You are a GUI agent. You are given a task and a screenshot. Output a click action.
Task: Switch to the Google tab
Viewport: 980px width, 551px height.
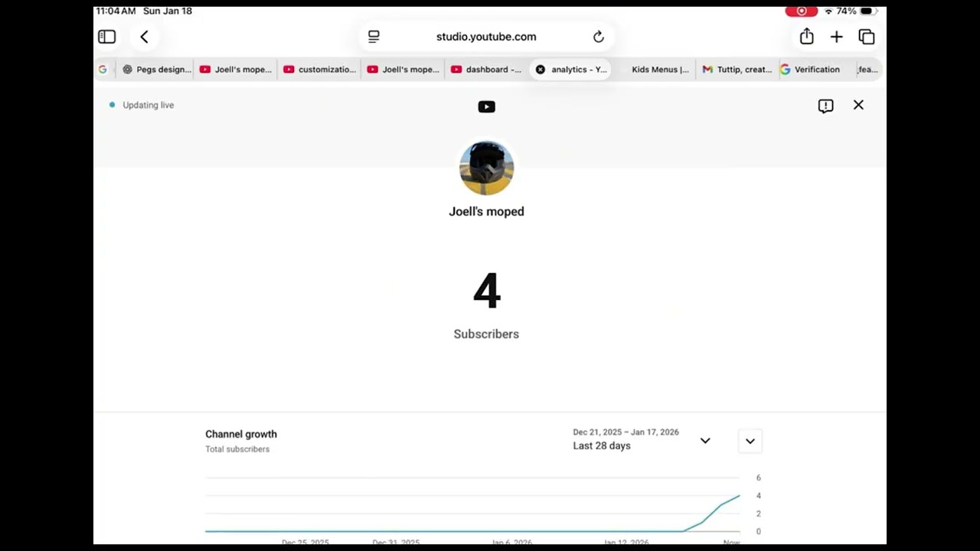(x=103, y=70)
